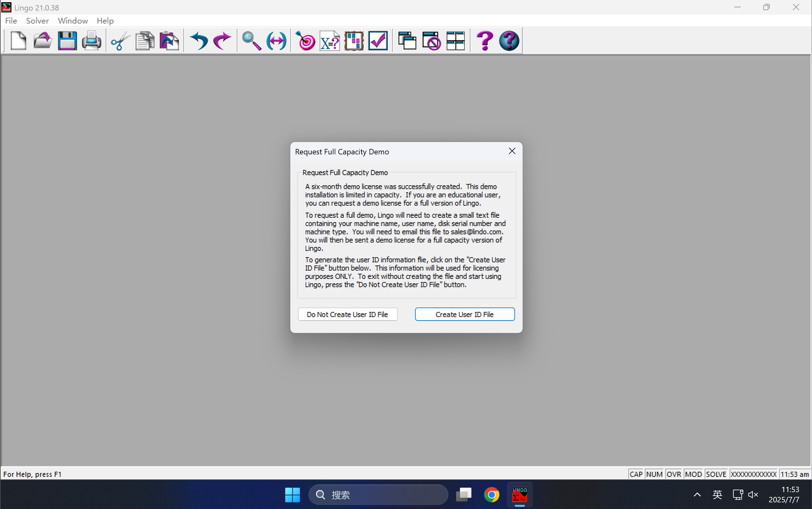Save the model with the floppy disk icon

[67, 41]
